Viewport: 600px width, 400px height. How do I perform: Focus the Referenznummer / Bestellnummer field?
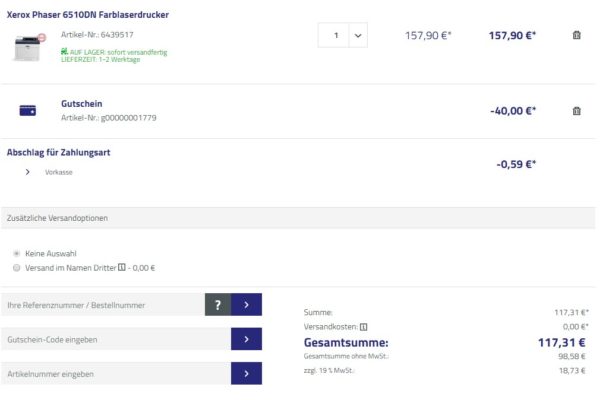tap(102, 305)
